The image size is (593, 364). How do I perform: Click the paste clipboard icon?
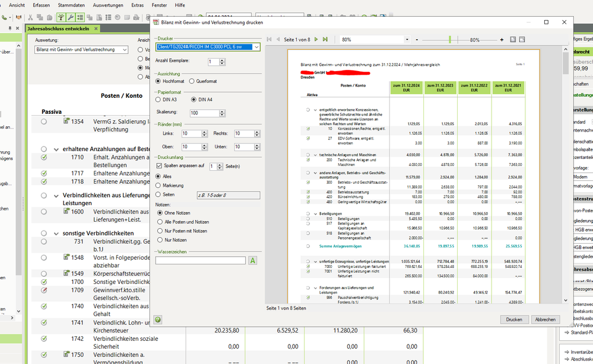pos(49,17)
